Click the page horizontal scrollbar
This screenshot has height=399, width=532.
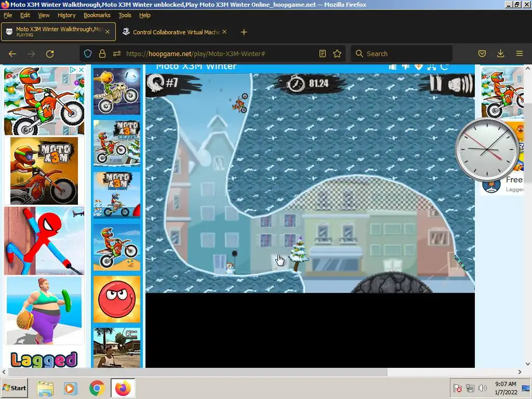pos(197,372)
